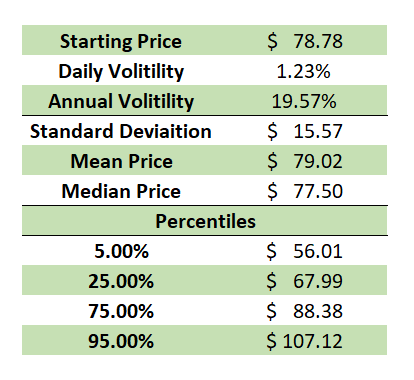Screen dimensions: 414x380
Task: Select the $88.38 percentile value
Action: (304, 311)
